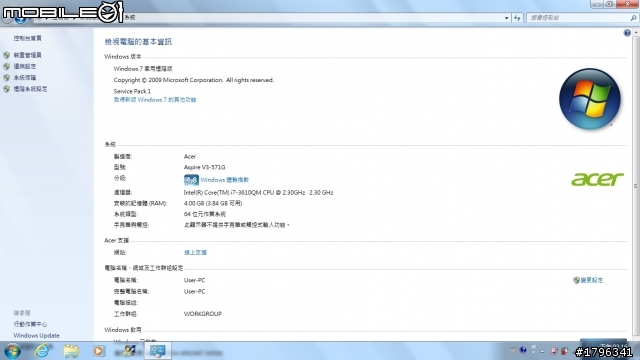
Task: Open 系統保護 system protection link
Action: point(24,78)
